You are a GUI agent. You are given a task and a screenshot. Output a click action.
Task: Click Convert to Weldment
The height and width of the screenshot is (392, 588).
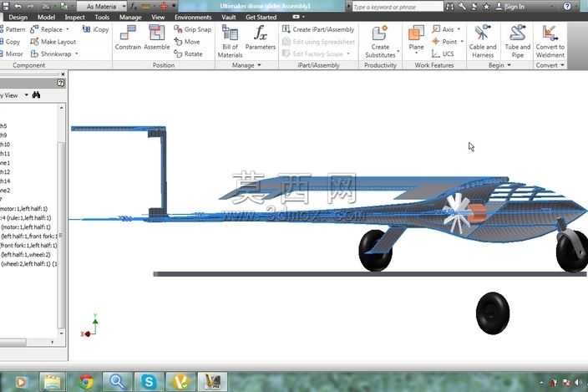[x=550, y=42]
